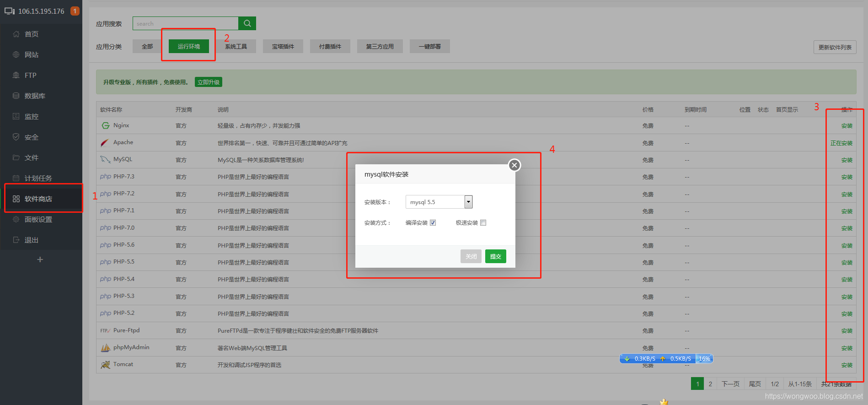Click the database icon beside 数据库
This screenshot has height=405, width=868.
tap(16, 96)
